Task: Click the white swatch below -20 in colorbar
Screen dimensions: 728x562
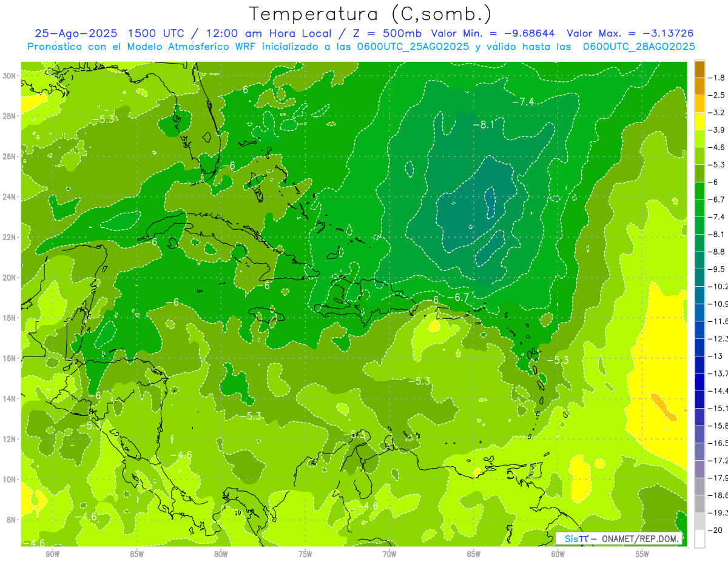Action: pos(699,539)
